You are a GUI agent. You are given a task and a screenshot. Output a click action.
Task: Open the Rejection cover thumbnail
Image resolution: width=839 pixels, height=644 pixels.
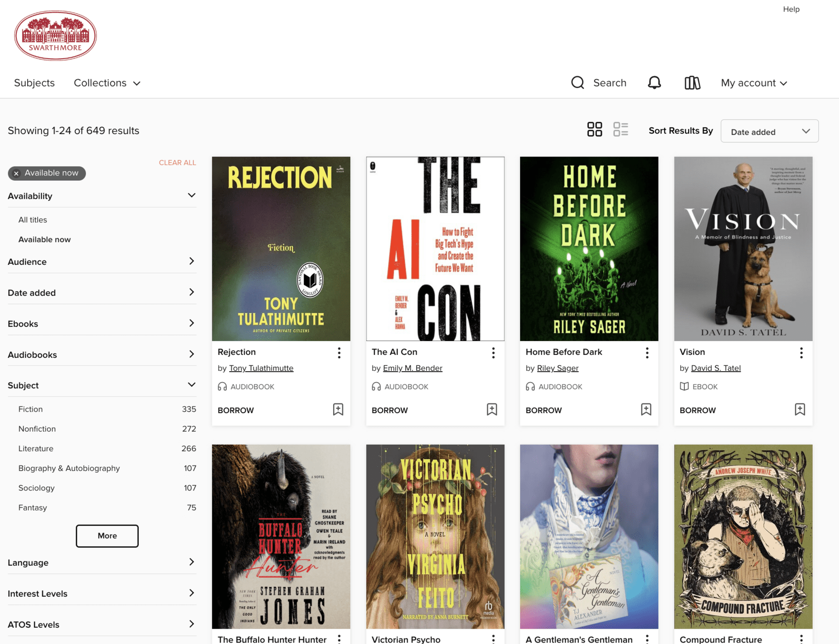[281, 249]
